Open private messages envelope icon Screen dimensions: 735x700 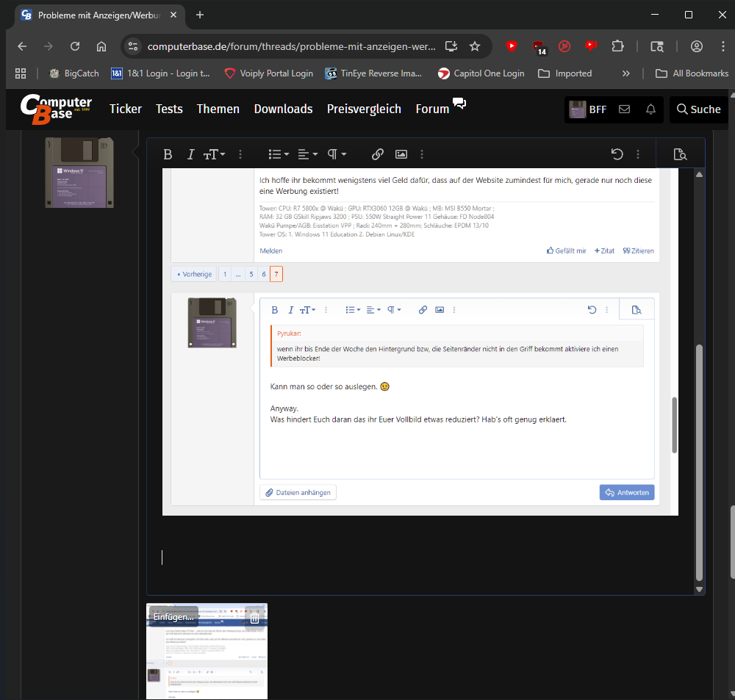point(624,109)
